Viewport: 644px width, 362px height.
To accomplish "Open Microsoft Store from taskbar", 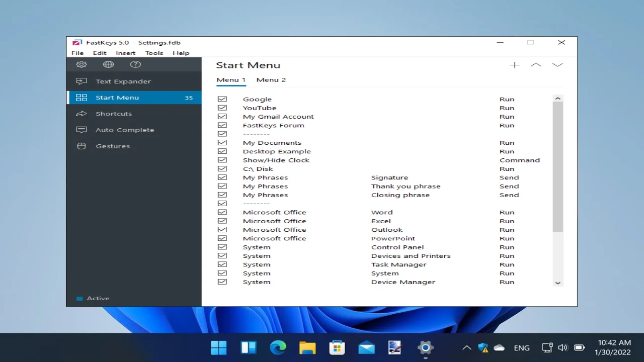I will tap(337, 347).
